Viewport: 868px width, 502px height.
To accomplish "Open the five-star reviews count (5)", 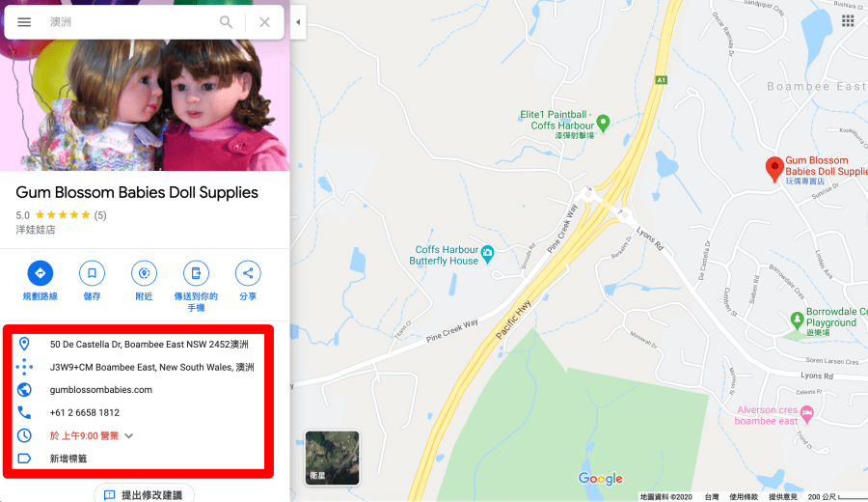I will [x=100, y=215].
